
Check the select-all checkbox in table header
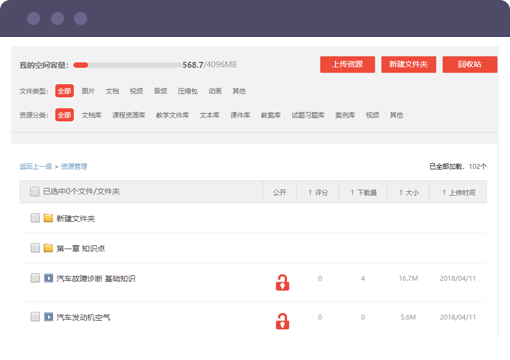point(35,191)
